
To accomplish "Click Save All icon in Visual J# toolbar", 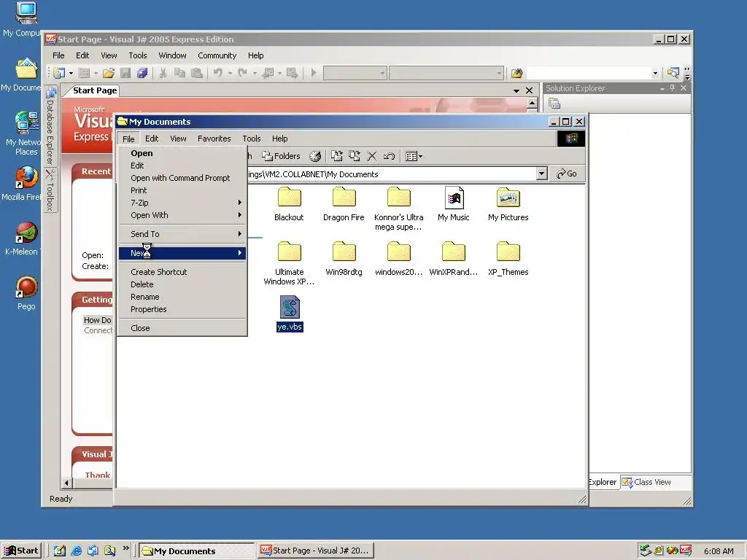I will 142,73.
